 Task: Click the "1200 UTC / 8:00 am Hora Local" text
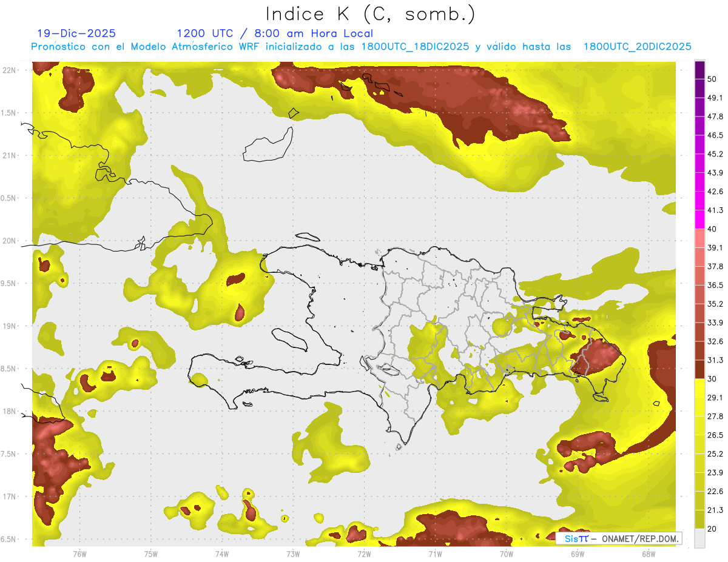click(x=275, y=33)
